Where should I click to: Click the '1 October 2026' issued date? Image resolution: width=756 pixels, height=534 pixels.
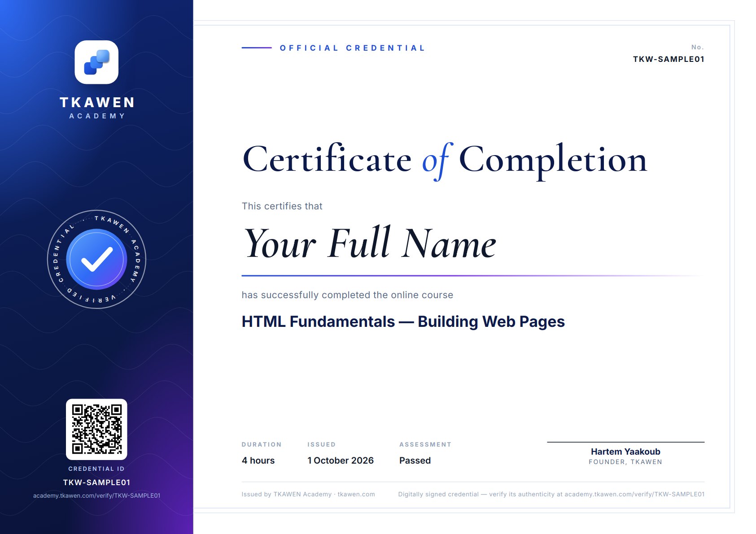[x=341, y=460]
